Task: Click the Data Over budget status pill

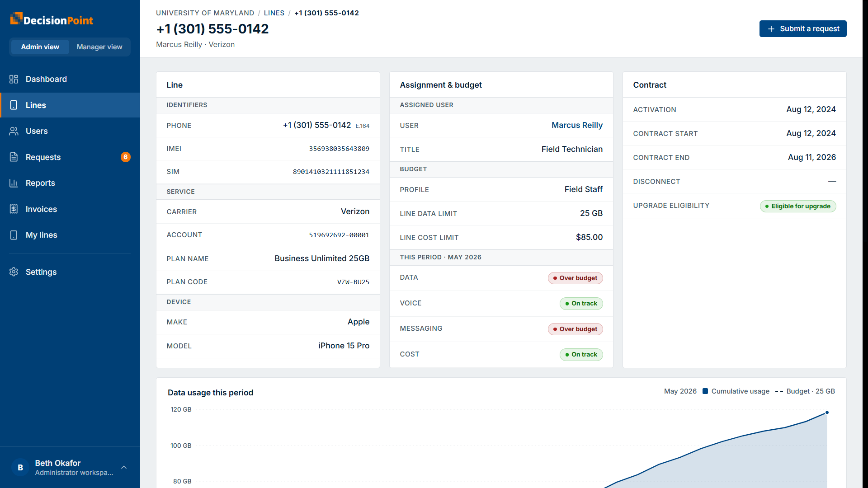Action: (575, 278)
